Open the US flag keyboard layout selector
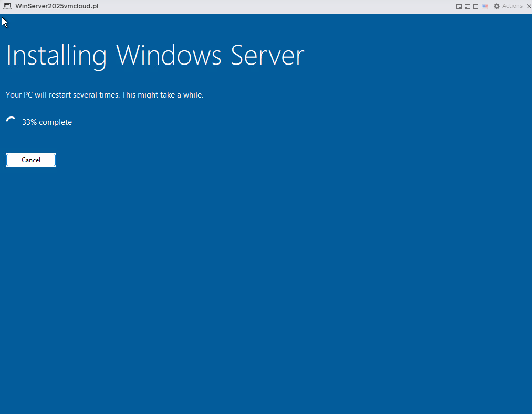The image size is (532, 414). pos(485,7)
